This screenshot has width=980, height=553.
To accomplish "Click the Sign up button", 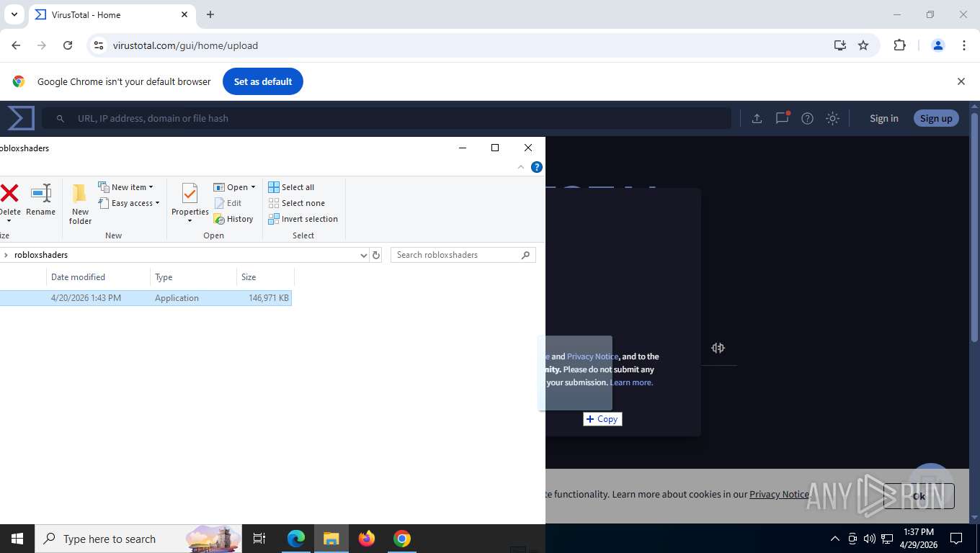I will point(936,118).
